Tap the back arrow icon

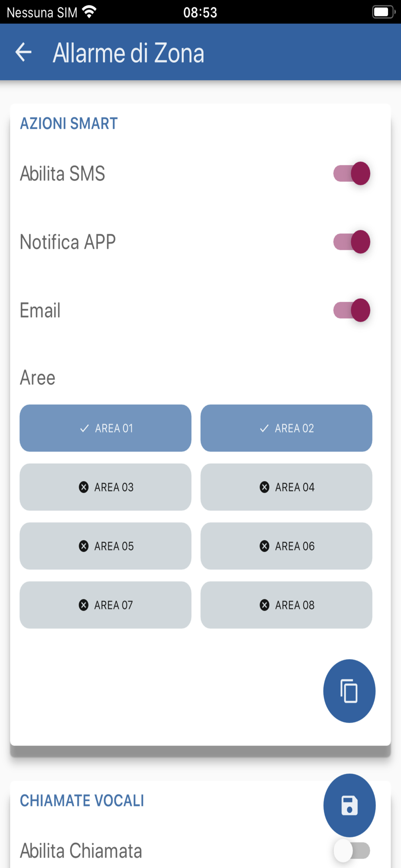tap(23, 53)
